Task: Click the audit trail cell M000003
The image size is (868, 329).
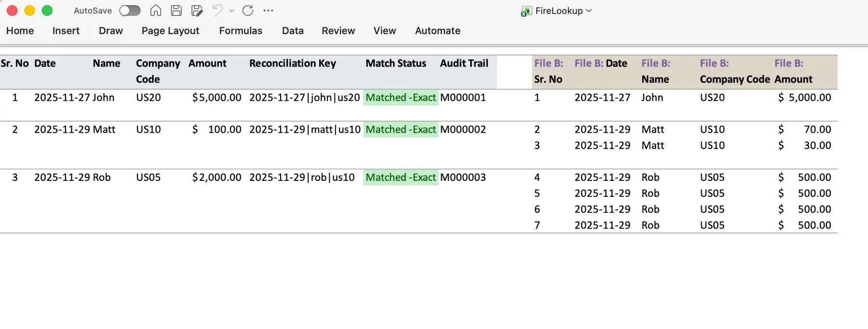Action: 463,178
